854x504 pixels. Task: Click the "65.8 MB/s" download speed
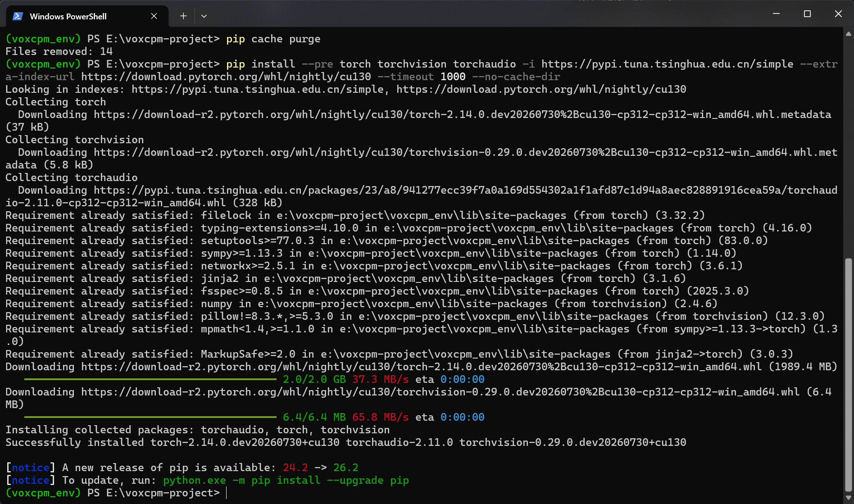[381, 418]
